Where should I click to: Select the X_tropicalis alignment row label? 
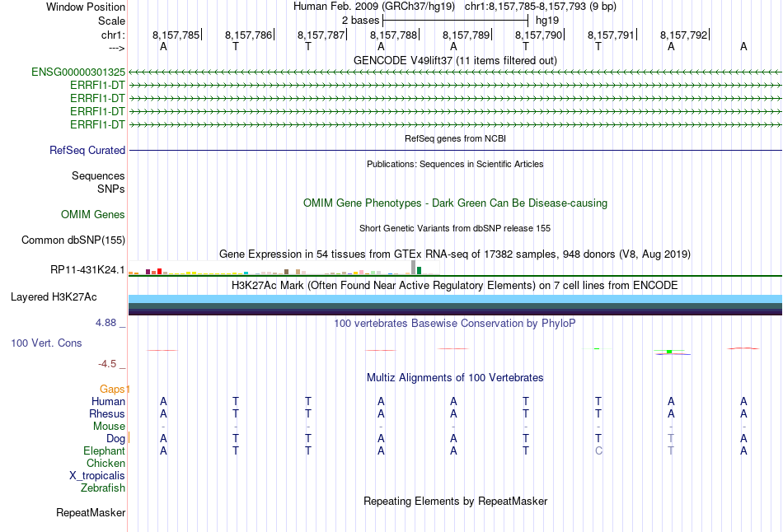click(x=97, y=476)
